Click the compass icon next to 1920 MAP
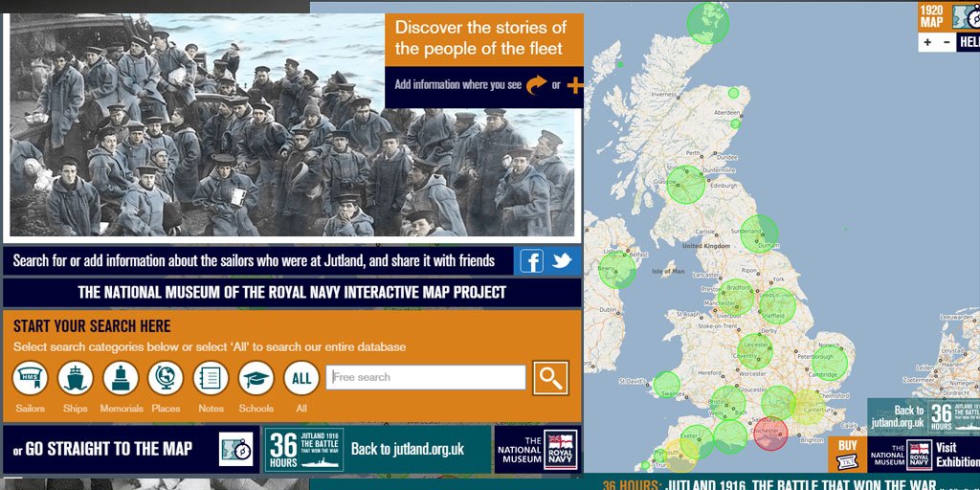980x490 pixels. [x=967, y=17]
